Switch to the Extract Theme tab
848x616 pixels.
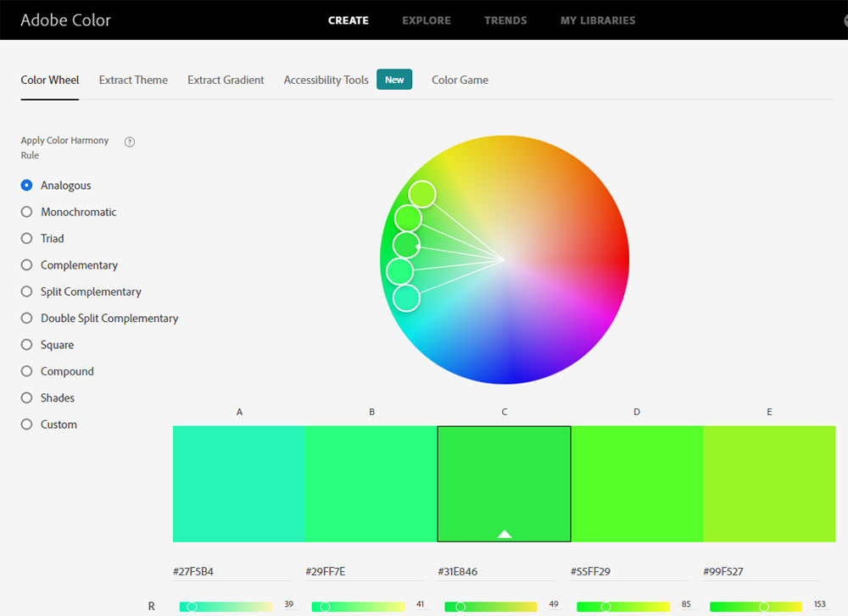(x=133, y=80)
